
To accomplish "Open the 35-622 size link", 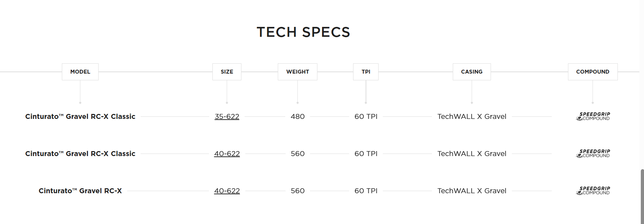I will click(x=227, y=116).
